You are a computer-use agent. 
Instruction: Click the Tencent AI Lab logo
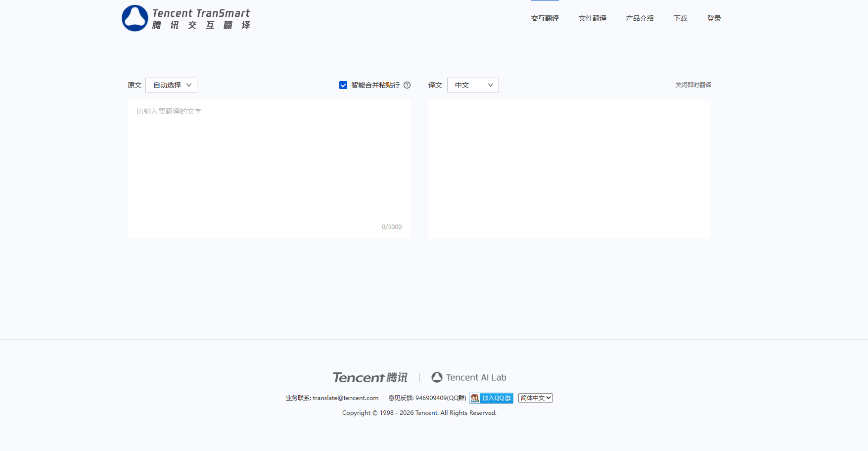point(469,377)
